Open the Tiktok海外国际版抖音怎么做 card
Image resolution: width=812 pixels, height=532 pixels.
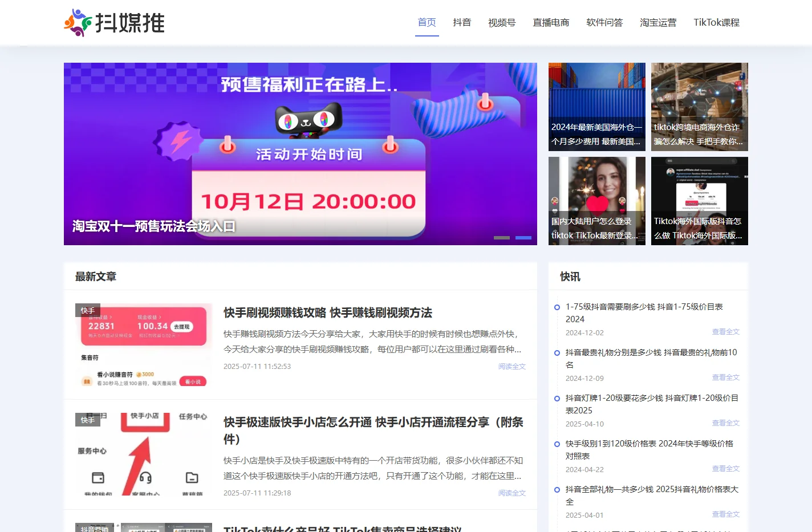700,201
